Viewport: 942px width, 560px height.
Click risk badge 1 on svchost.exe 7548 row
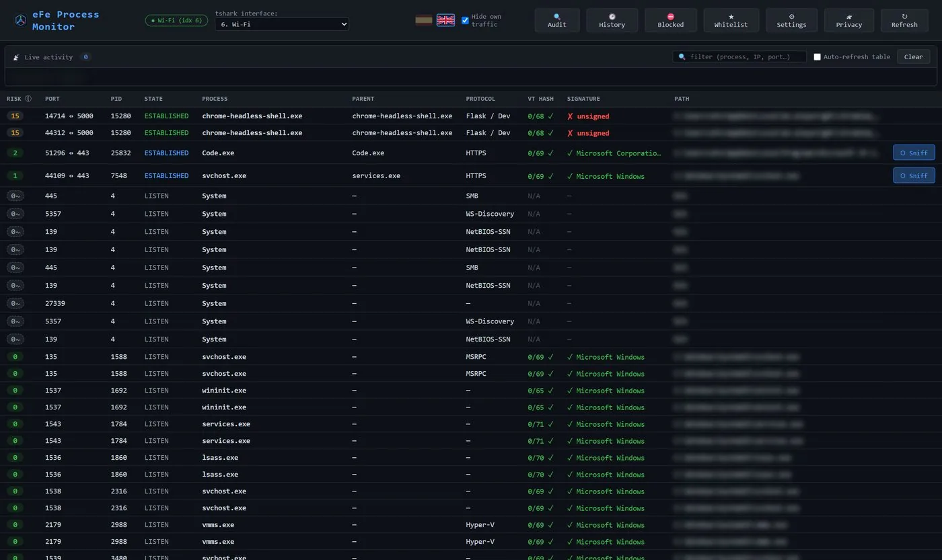[15, 176]
